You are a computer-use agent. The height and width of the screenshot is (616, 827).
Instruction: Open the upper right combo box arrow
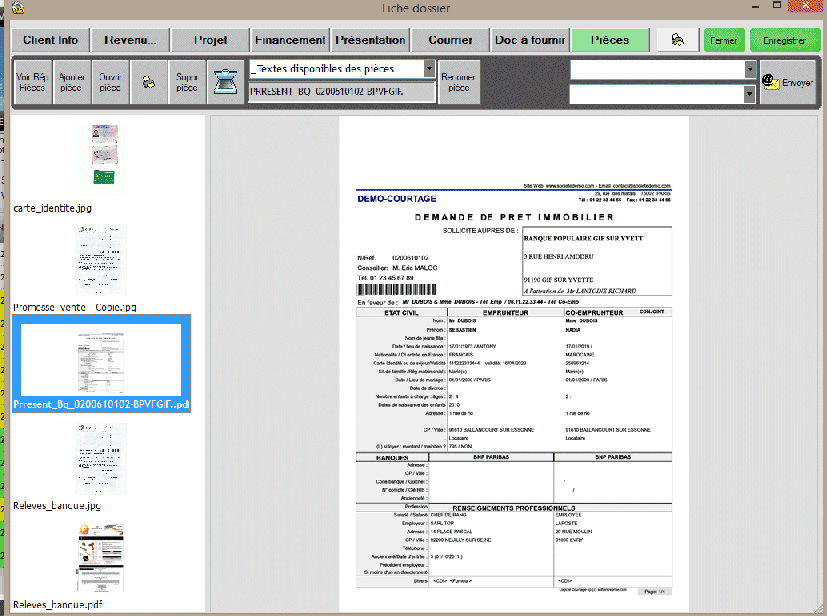coord(749,70)
